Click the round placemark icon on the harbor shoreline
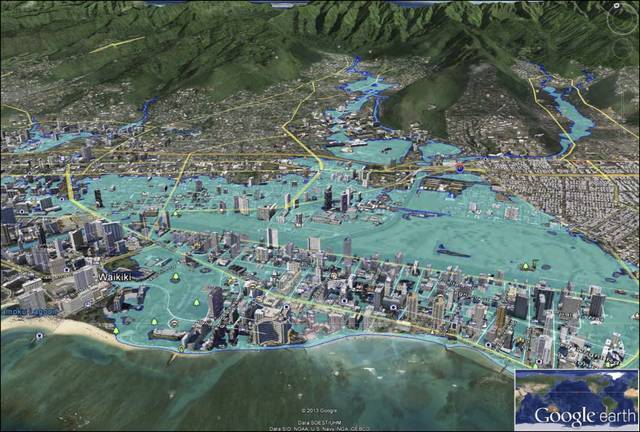This screenshot has width=640, height=432. [x=174, y=323]
